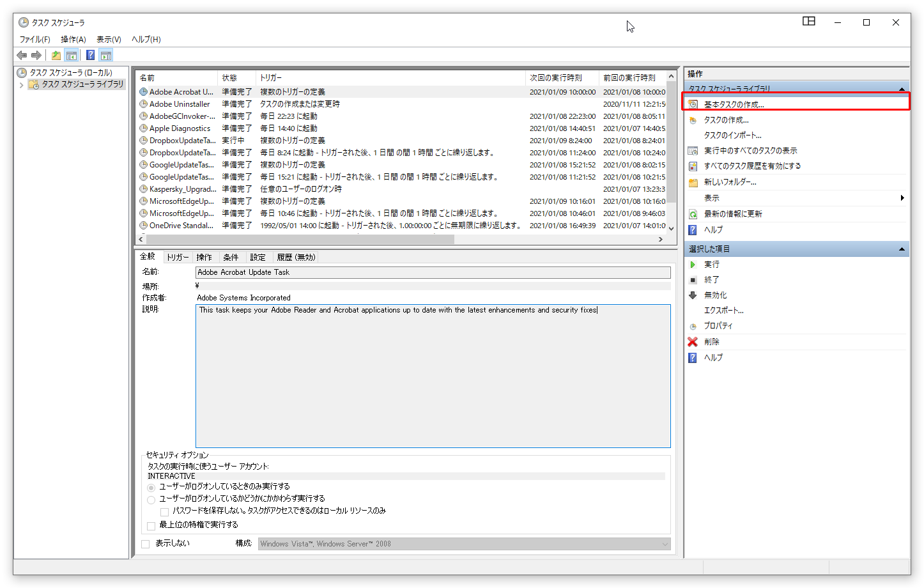Enable the 最上位の特権で実行する checkbox
The height and width of the screenshot is (588, 924).
[x=151, y=526]
